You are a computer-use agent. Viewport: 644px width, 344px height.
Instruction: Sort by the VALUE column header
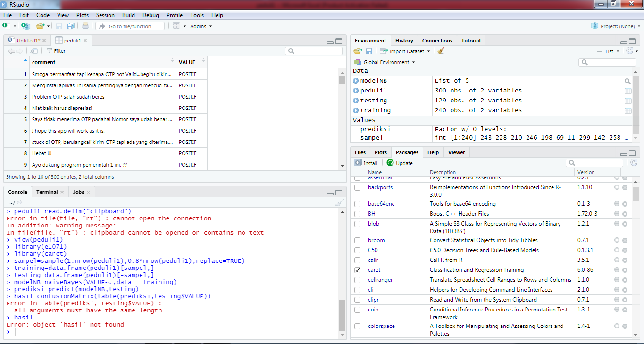click(x=192, y=62)
